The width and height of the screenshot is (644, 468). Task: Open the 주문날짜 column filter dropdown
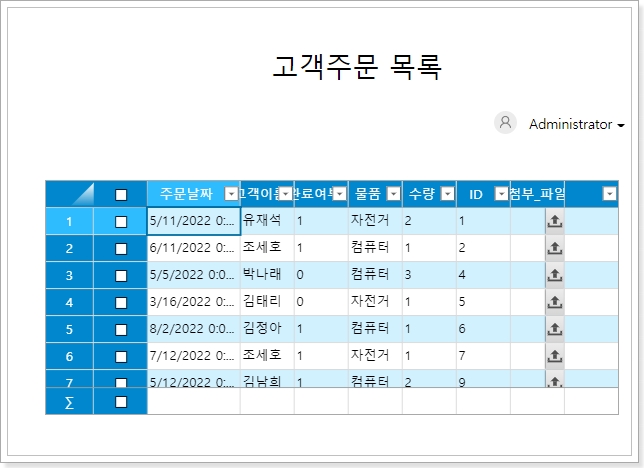pyautogui.click(x=232, y=194)
